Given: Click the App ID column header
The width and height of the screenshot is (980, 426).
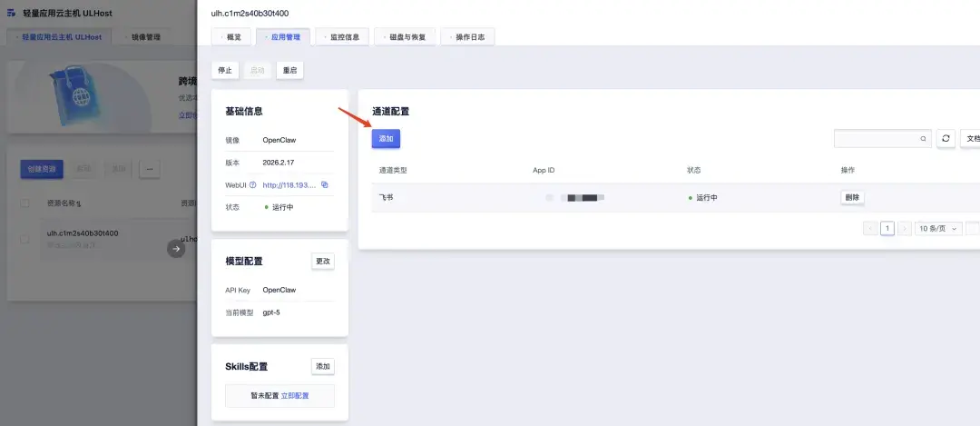Looking at the screenshot, I should pyautogui.click(x=544, y=170).
